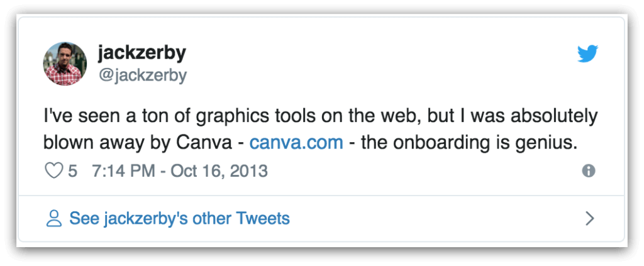
Task: Click the like count number 5
Action: [x=73, y=171]
